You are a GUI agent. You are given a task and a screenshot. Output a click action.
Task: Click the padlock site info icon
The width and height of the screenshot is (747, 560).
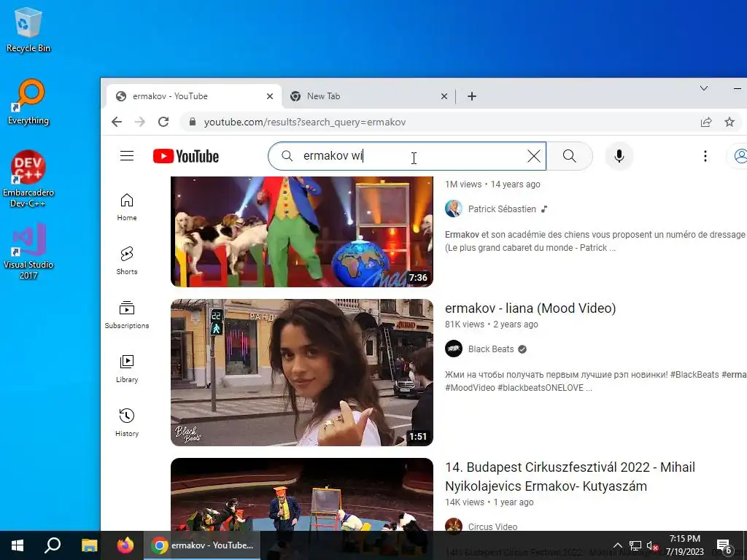(193, 122)
